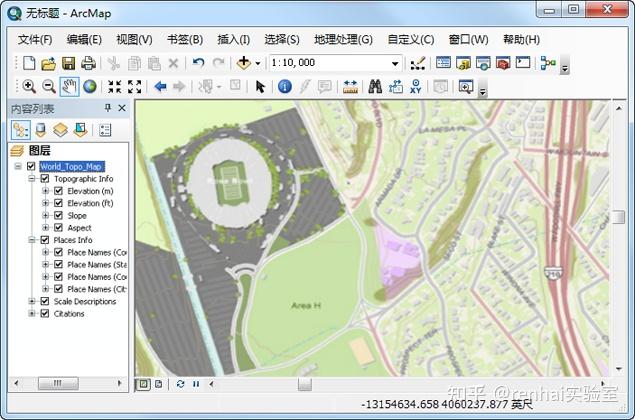Activate the Identify info tool
635x420 pixels.
click(285, 86)
